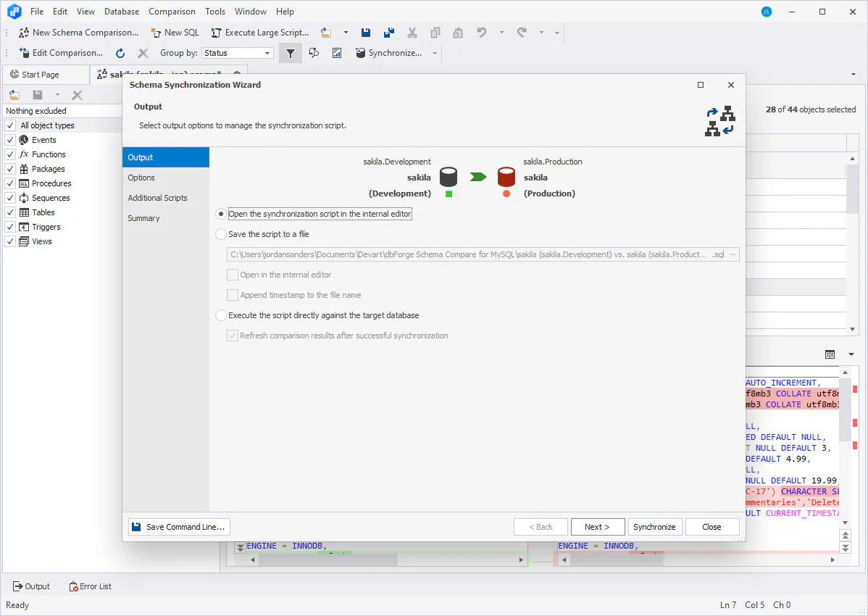The height and width of the screenshot is (616, 868).
Task: Select Save the script to a file option
Action: coord(221,234)
